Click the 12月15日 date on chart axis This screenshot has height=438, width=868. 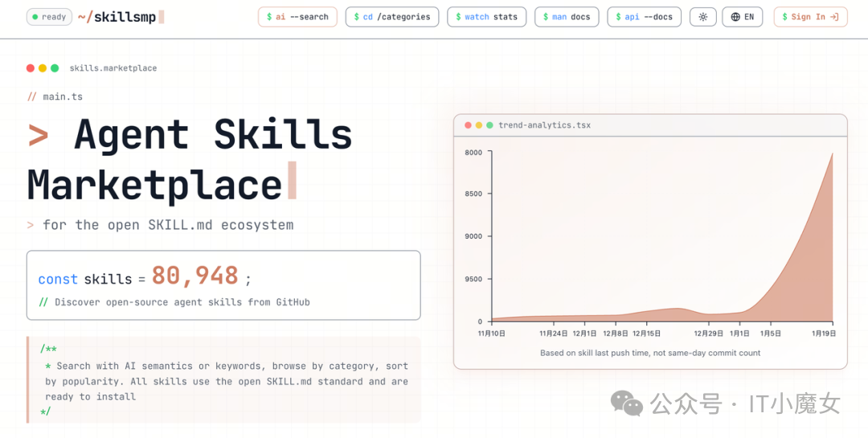point(646,334)
